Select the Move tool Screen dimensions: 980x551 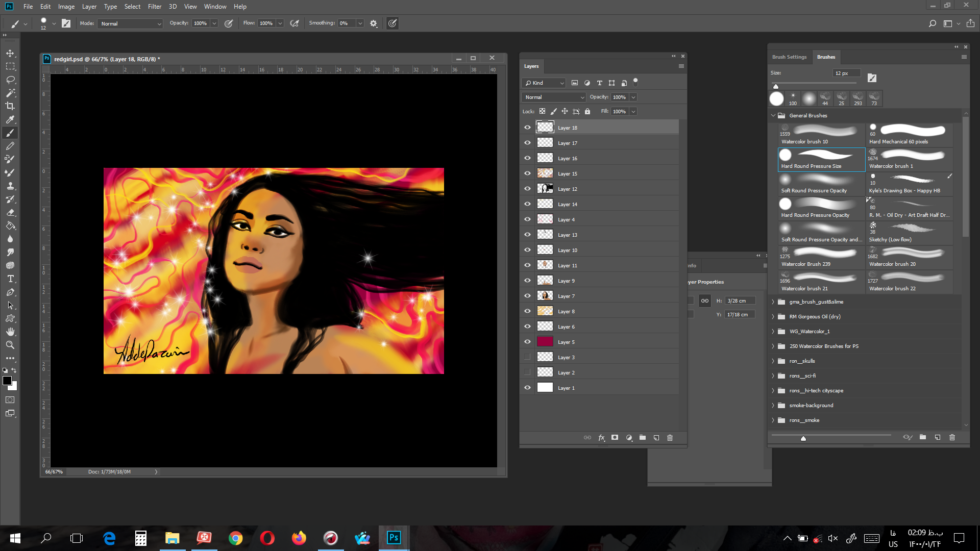click(x=10, y=53)
